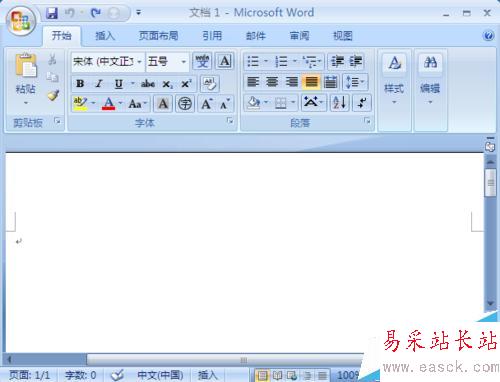This screenshot has width=500, height=382.
Task: Open the font name 宋体 dropdown
Action: coord(139,62)
